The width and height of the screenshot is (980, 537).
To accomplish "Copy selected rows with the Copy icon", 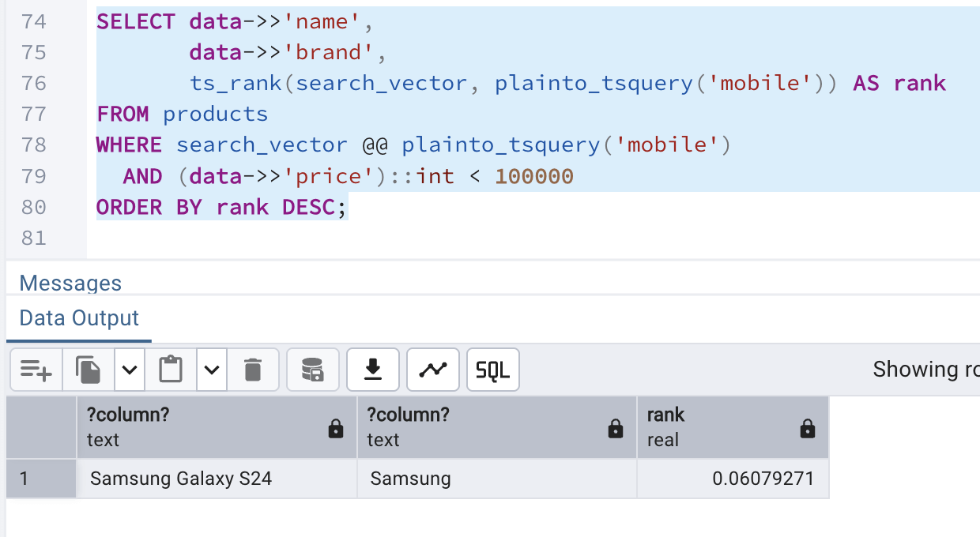I will click(89, 370).
